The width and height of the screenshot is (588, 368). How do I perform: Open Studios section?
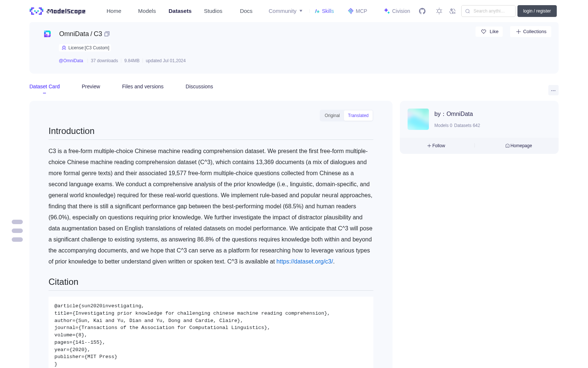(213, 11)
